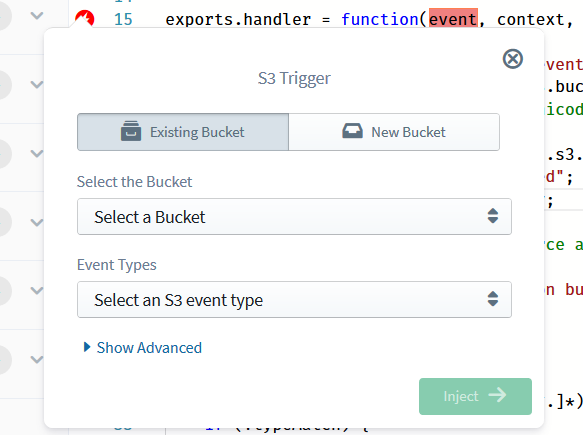Open the Select an S3 event type dropdown
This screenshot has width=583, height=435.
294,299
